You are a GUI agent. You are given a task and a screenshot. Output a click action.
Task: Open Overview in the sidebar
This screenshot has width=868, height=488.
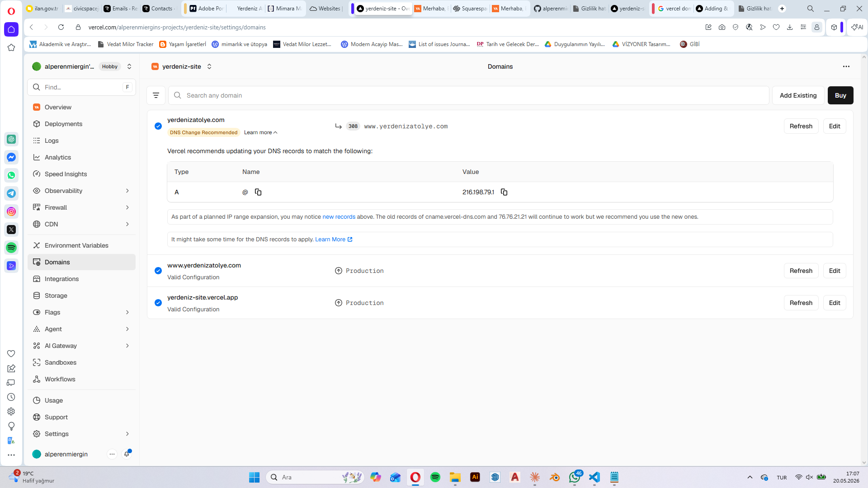[81, 107]
